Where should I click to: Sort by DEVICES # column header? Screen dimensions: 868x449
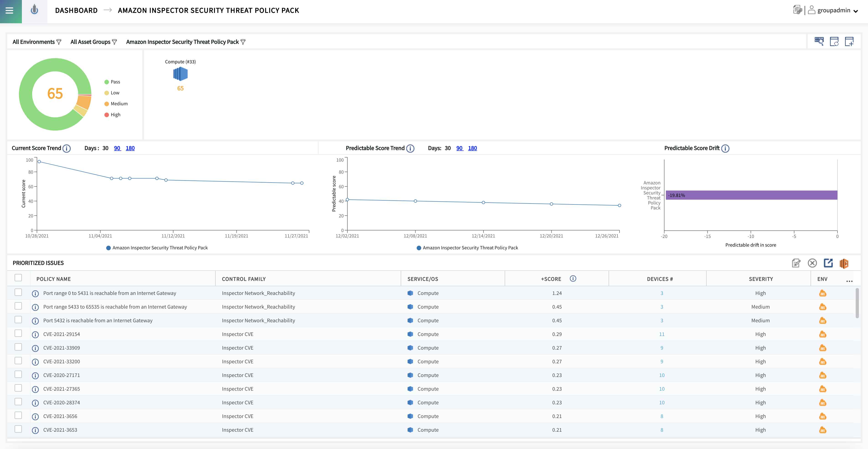(x=660, y=279)
